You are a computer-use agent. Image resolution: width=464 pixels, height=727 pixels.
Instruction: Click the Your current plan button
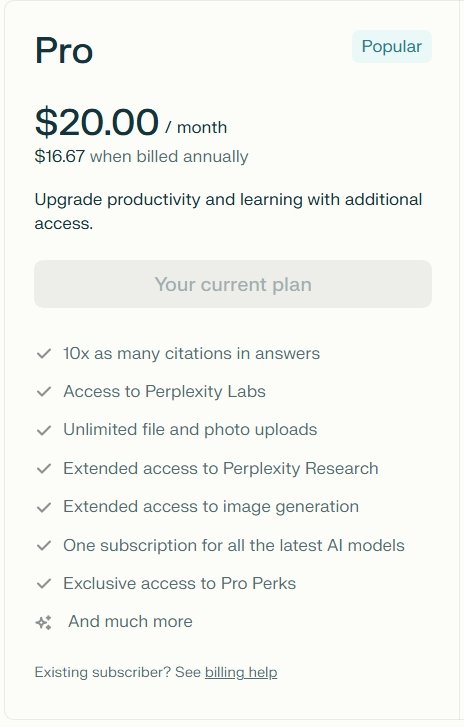click(233, 284)
